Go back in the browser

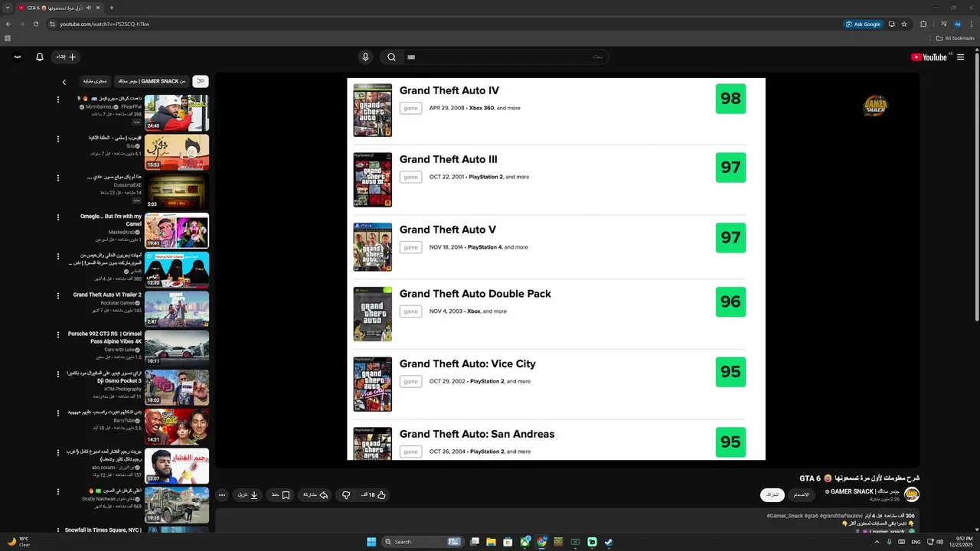coord(8,24)
